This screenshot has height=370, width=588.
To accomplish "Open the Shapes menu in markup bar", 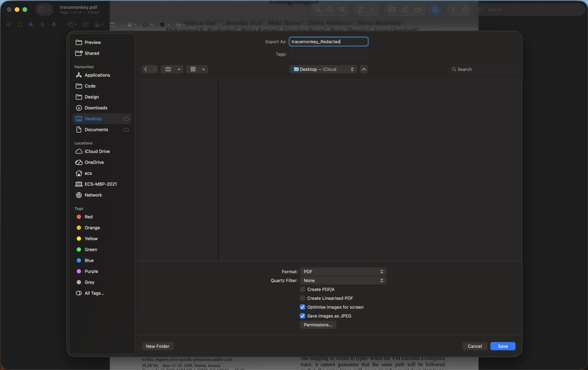I will pos(72,25).
